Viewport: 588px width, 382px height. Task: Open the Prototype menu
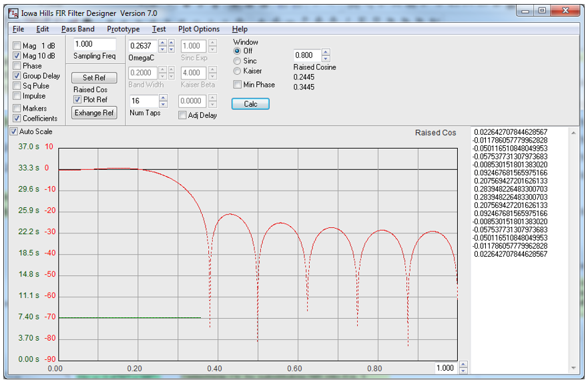(123, 29)
